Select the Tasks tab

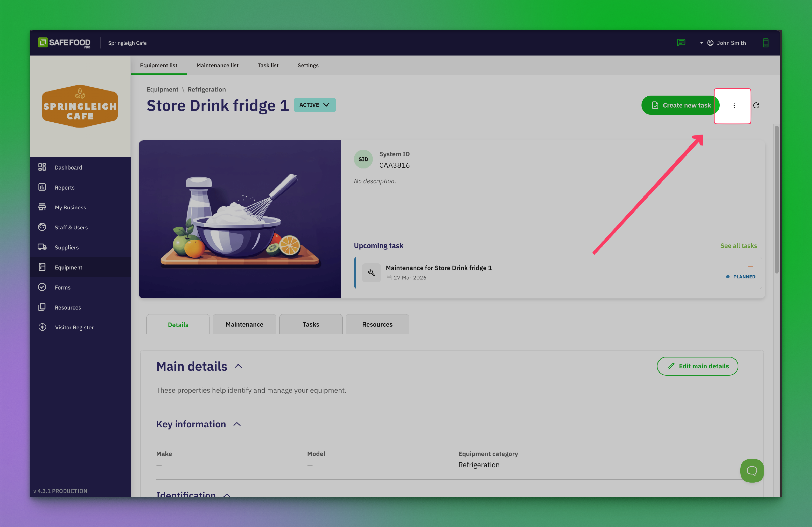(x=310, y=324)
